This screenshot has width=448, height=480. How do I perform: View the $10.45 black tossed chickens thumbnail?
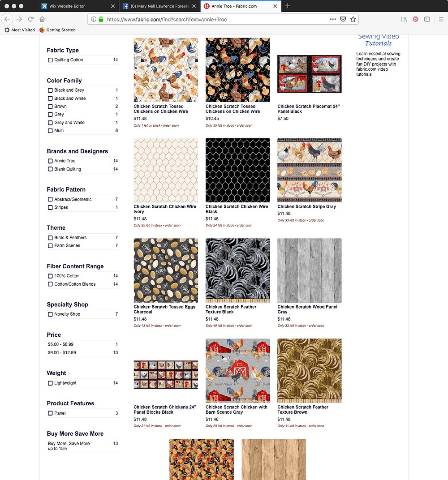point(237,70)
